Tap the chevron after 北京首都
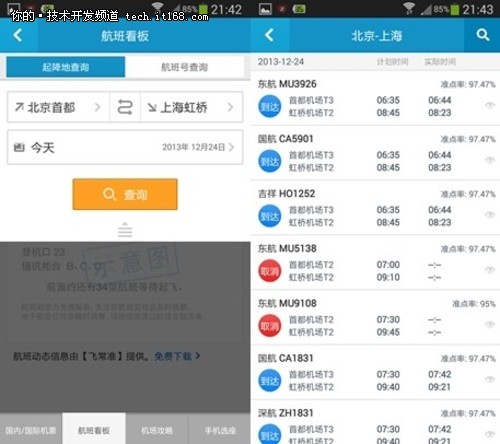Viewport: 500px width, 444px height. coord(97,107)
